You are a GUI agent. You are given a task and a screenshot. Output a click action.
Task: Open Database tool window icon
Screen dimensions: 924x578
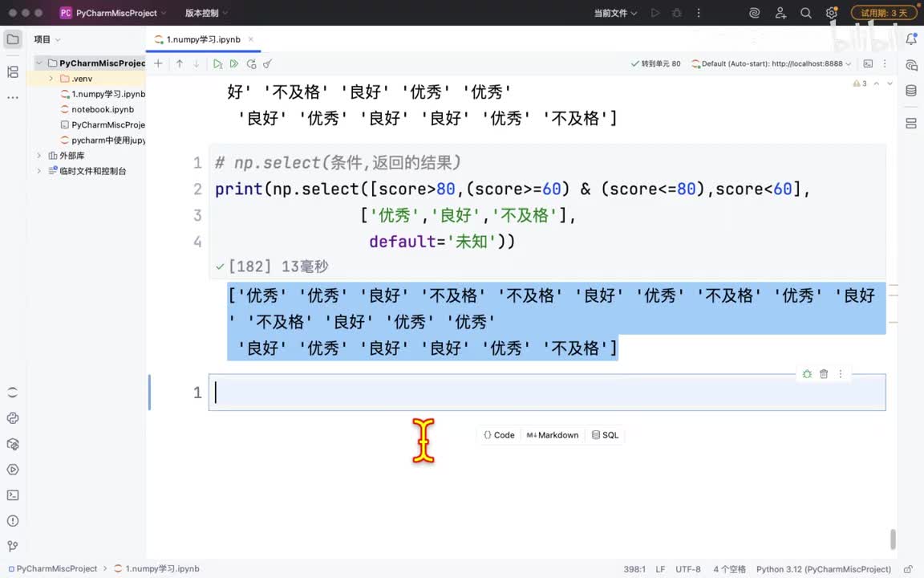pyautogui.click(x=911, y=90)
